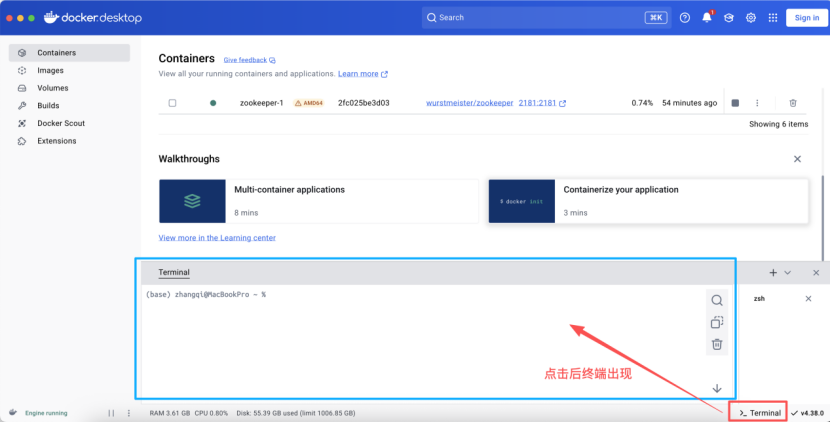Viewport: 830px width, 422px height.
Task: Jump to terminal bottom arrow
Action: [717, 389]
